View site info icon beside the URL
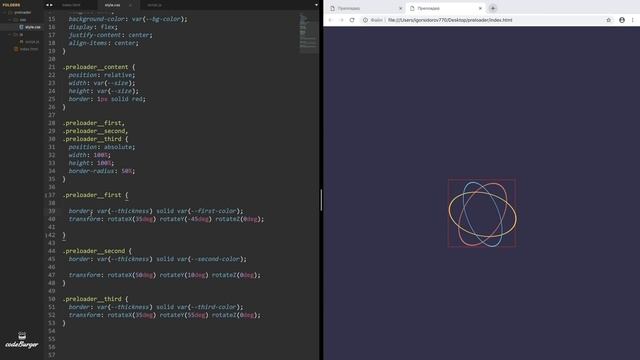 click(365, 20)
